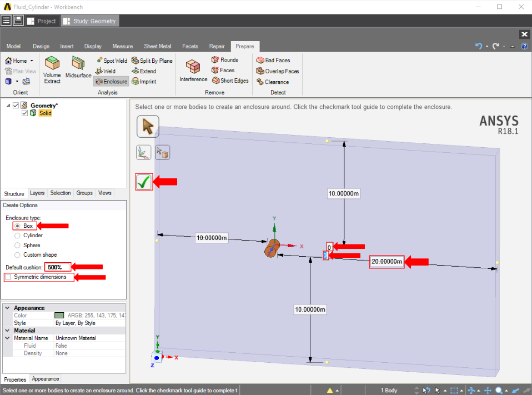Collapse the Geometry tree node
The height and width of the screenshot is (395, 532).
[8, 106]
